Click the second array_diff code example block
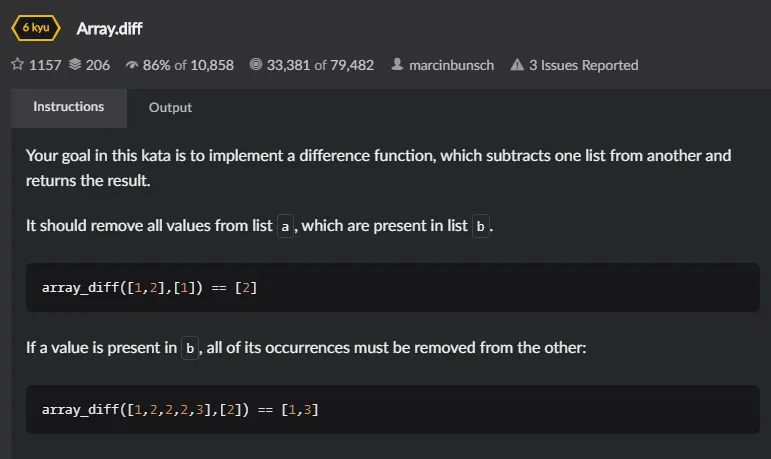This screenshot has width=771, height=459. click(392, 409)
